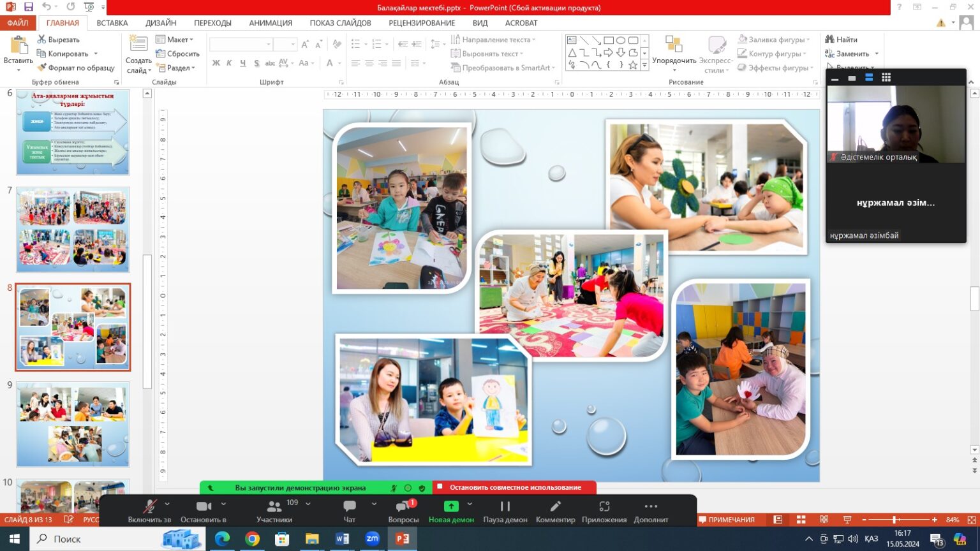Open the АНИМАЦИЯ ribbon tab
The width and height of the screenshot is (980, 551).
(271, 23)
